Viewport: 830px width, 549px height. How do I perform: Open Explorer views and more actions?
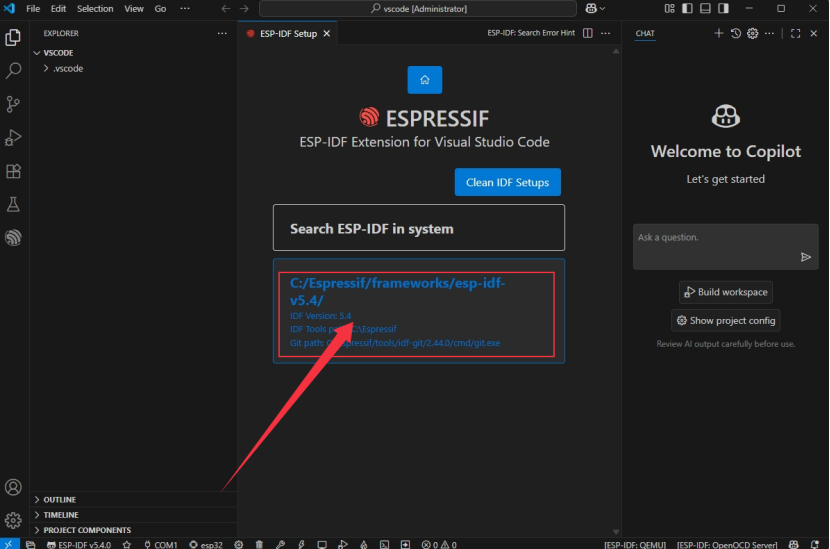pos(222,33)
